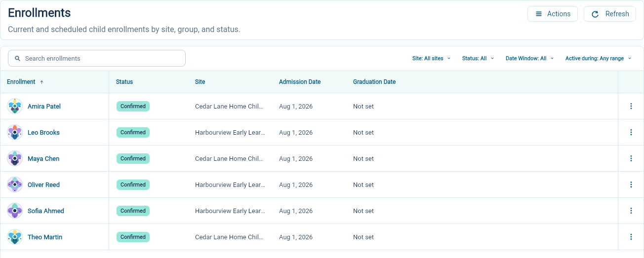Click the Search enrollments field
This screenshot has height=258, width=644.
pyautogui.click(x=97, y=58)
